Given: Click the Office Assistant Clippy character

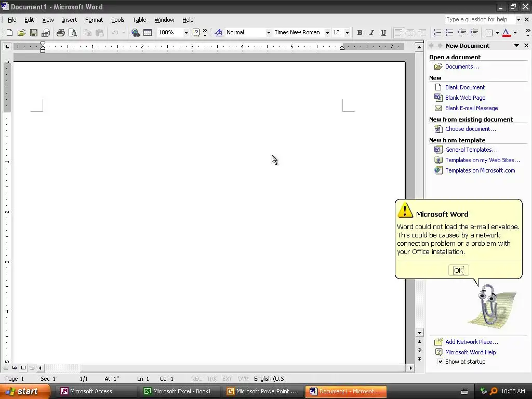Looking at the screenshot, I should (488, 304).
